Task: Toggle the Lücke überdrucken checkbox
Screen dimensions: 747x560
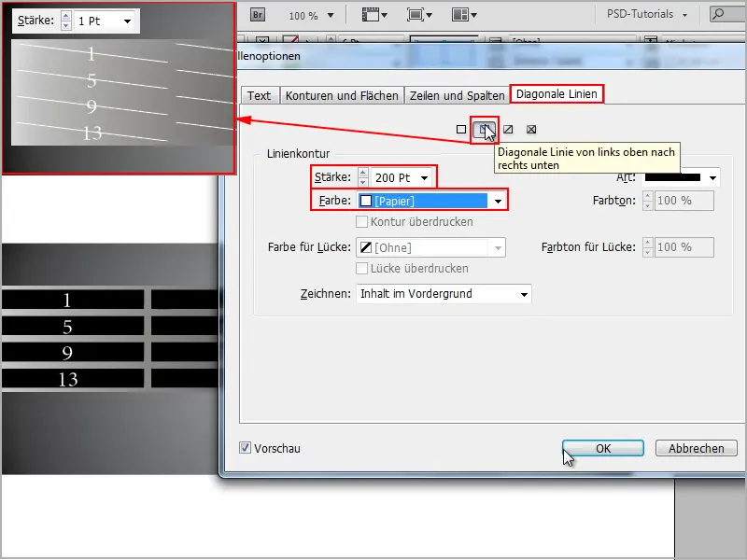Action: click(362, 269)
